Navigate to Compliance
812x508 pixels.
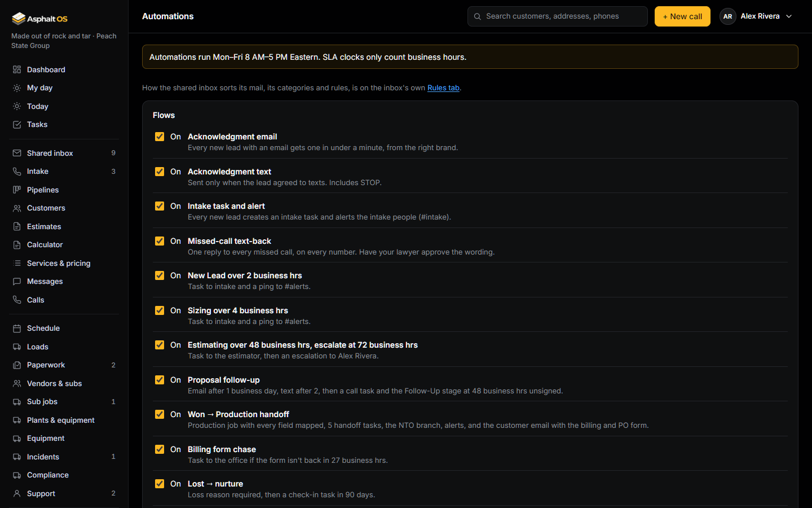coord(64,475)
